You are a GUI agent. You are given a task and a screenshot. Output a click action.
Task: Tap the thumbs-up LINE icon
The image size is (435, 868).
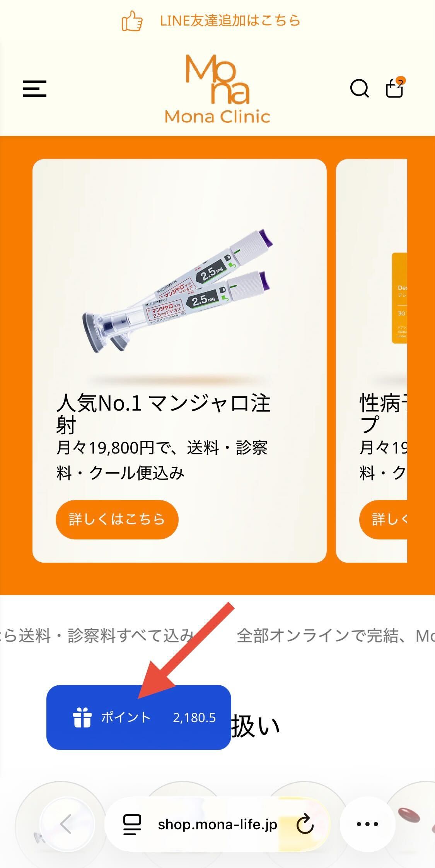tap(132, 21)
